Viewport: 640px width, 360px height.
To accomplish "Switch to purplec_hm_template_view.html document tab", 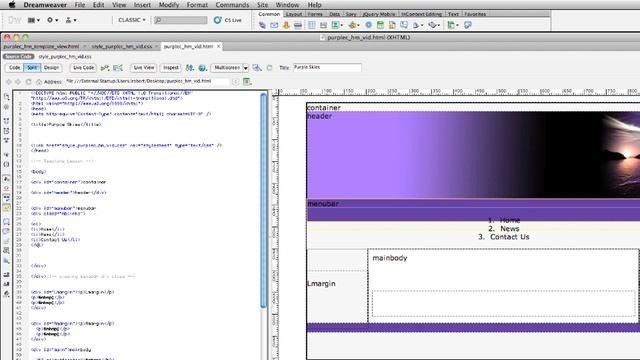I will [x=41, y=47].
